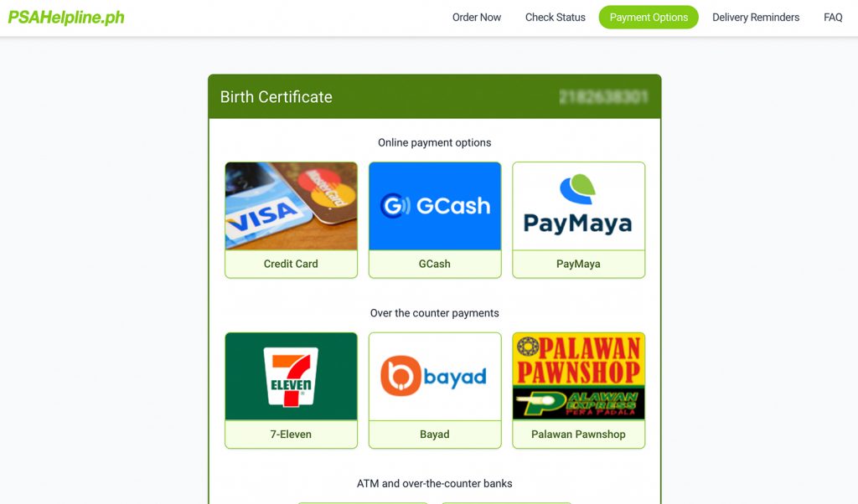Select the Palawan Pawnshop logo image
This screenshot has height=504, width=858.
pyautogui.click(x=578, y=377)
